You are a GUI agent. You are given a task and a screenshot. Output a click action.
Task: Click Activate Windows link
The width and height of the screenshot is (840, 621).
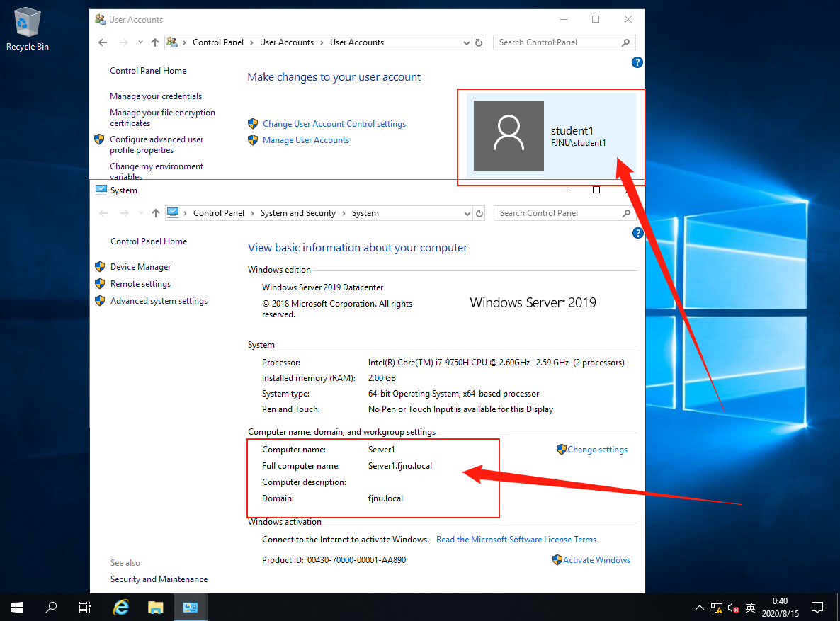tap(596, 560)
